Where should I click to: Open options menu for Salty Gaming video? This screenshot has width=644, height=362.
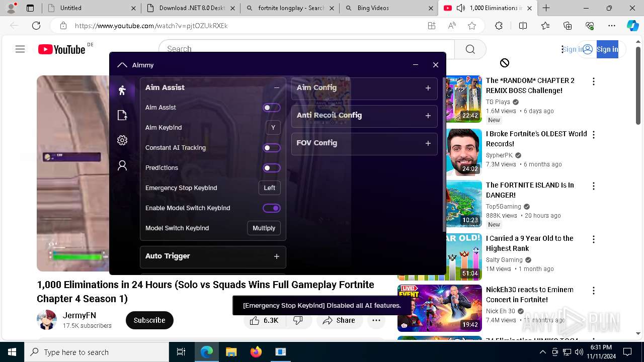594,239
